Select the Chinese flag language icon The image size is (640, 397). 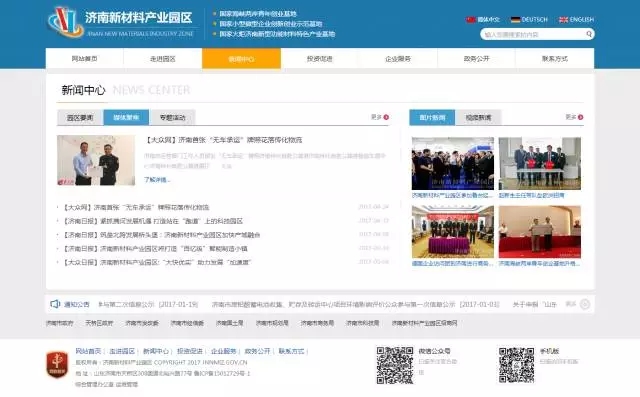pos(471,20)
